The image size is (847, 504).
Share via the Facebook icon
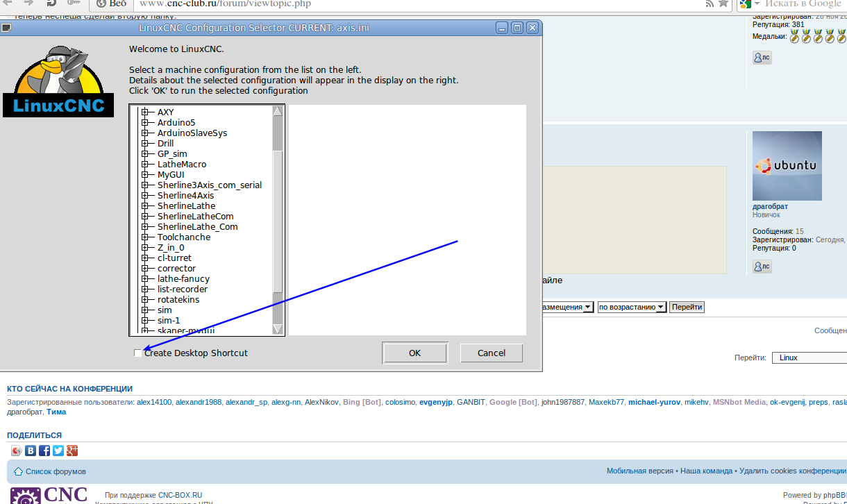pyautogui.click(x=44, y=451)
